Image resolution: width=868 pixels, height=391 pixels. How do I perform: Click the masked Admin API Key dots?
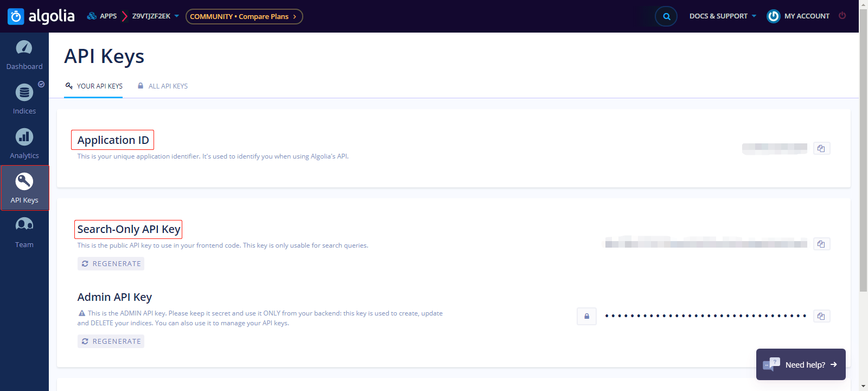[x=705, y=316]
